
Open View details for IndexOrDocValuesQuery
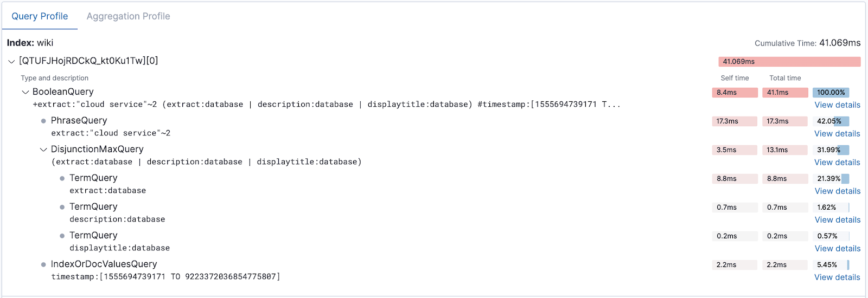(x=837, y=277)
